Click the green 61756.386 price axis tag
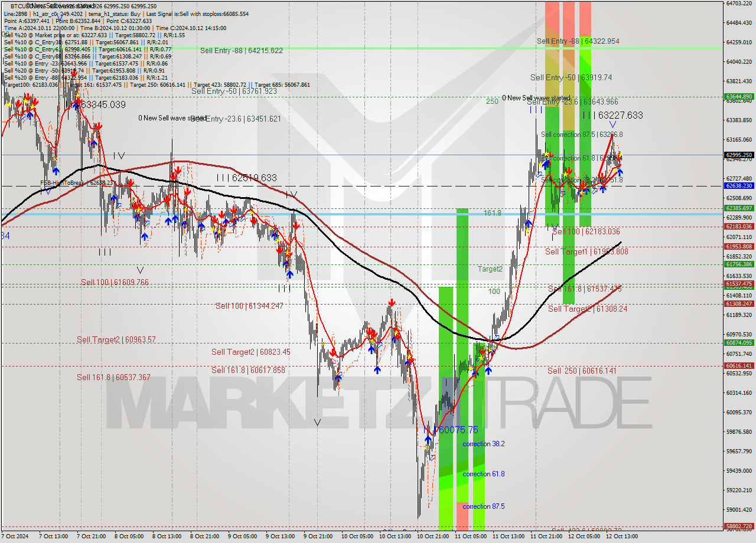 pos(738,264)
